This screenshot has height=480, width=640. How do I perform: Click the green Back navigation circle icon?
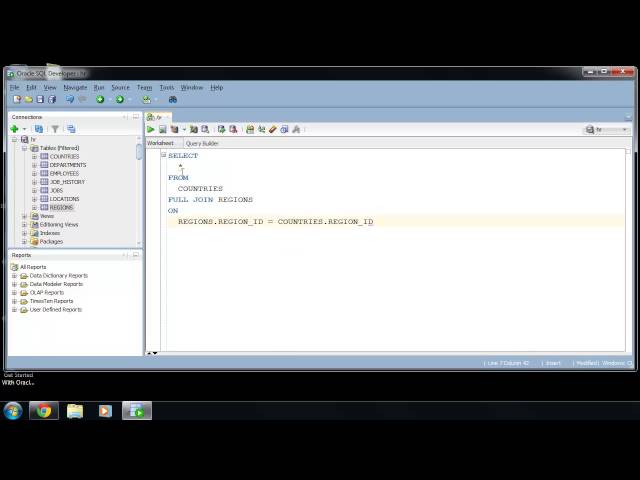point(100,99)
